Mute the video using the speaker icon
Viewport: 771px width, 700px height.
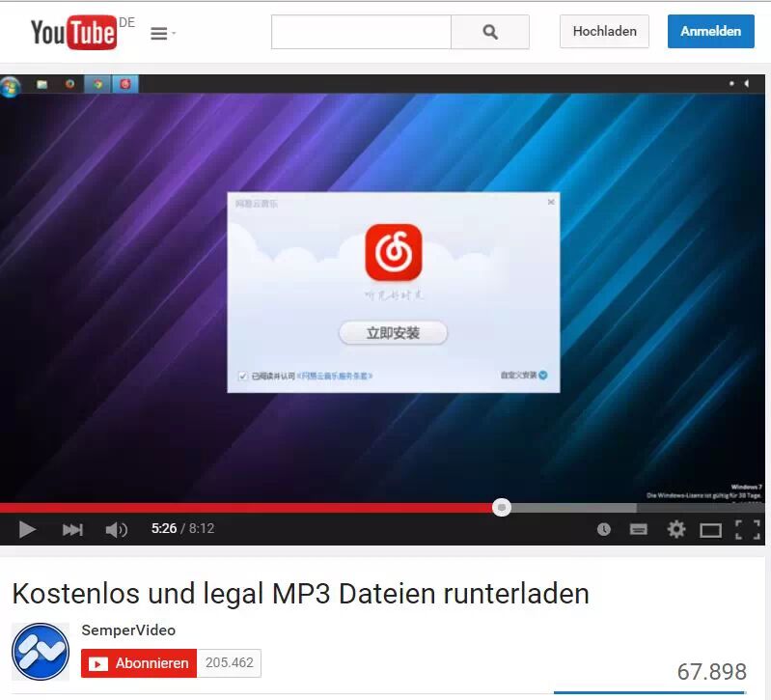116,530
